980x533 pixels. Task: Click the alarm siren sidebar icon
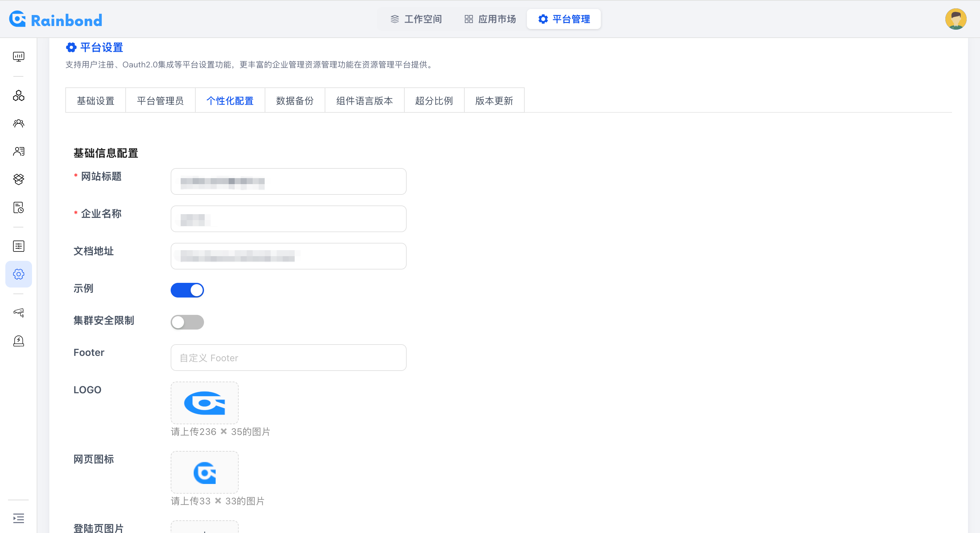coord(18,341)
